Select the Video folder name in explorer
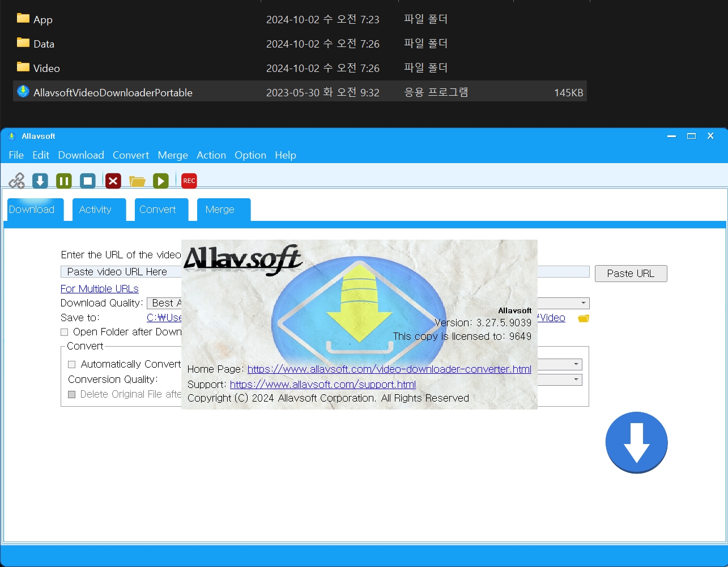Viewport: 728px width, 567px height. click(46, 69)
